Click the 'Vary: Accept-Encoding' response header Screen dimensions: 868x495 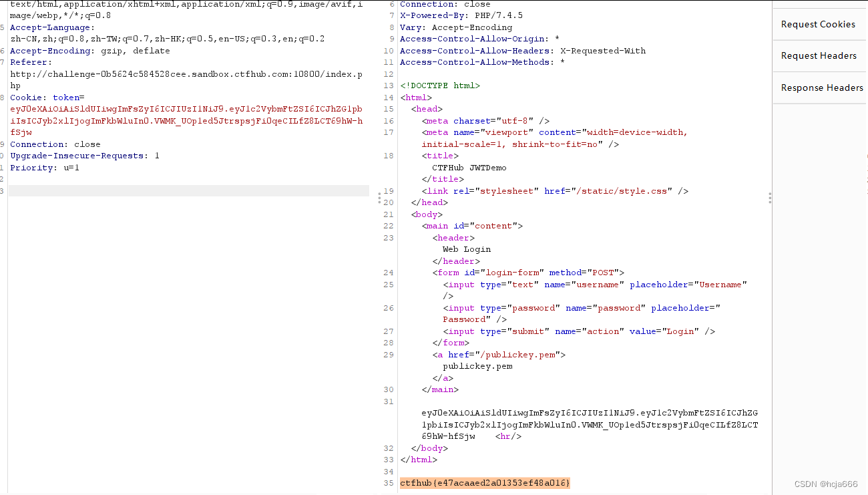pos(456,27)
